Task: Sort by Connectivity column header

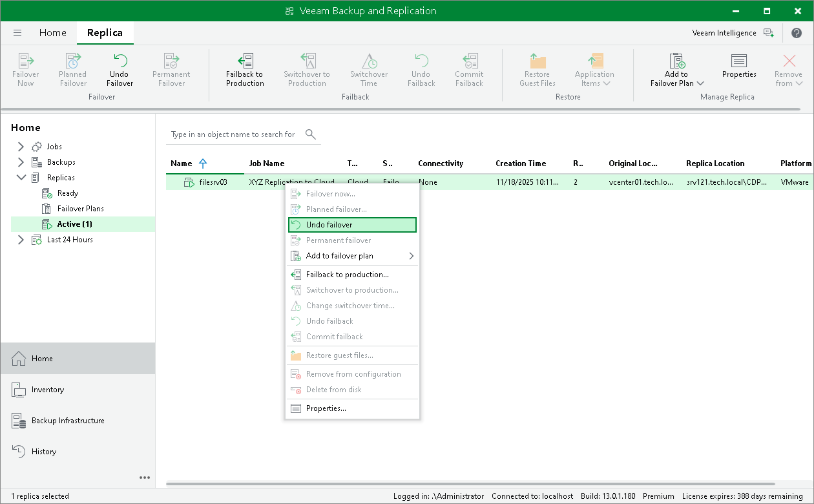Action: (441, 163)
